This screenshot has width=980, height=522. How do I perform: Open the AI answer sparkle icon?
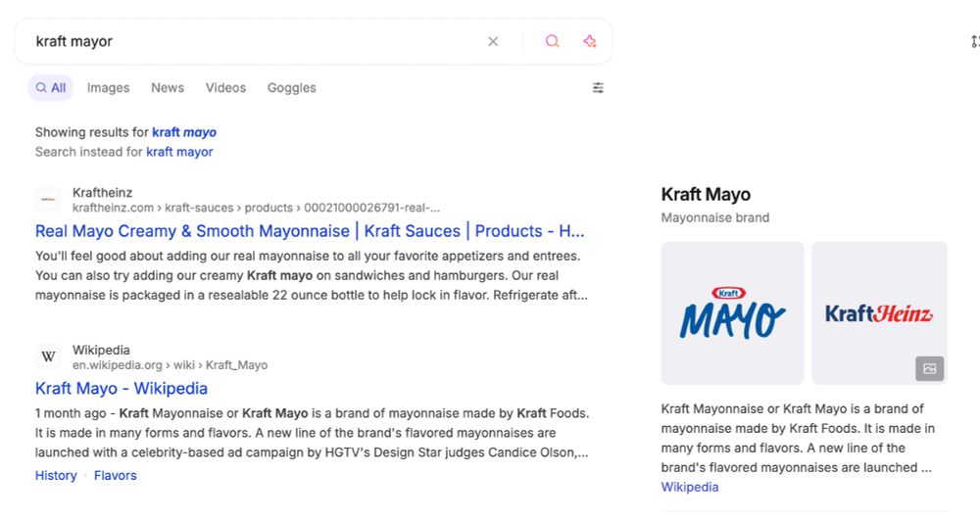coord(589,41)
